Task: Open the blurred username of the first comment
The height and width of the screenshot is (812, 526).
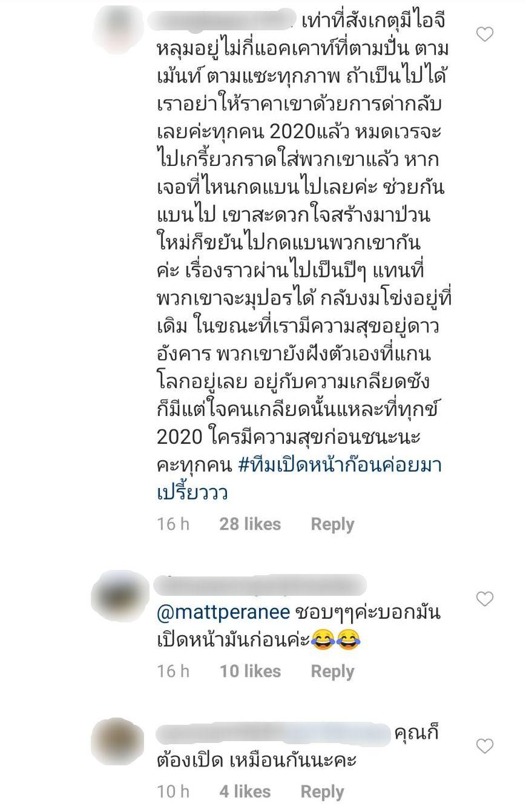Action: (x=222, y=20)
